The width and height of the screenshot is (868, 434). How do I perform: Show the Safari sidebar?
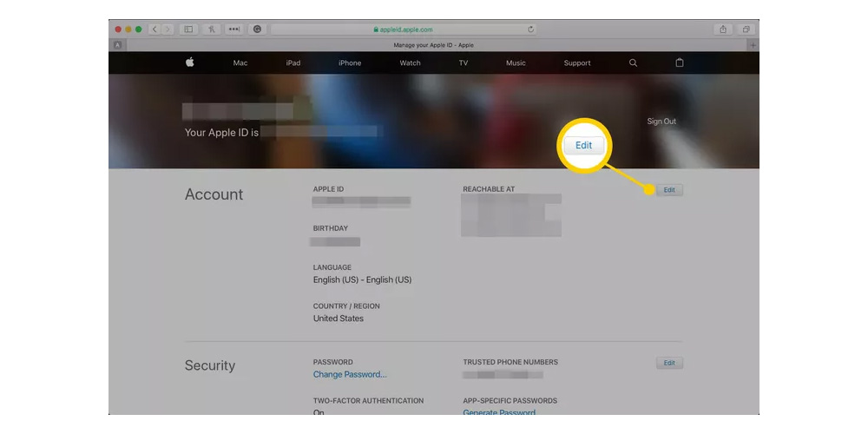click(188, 30)
